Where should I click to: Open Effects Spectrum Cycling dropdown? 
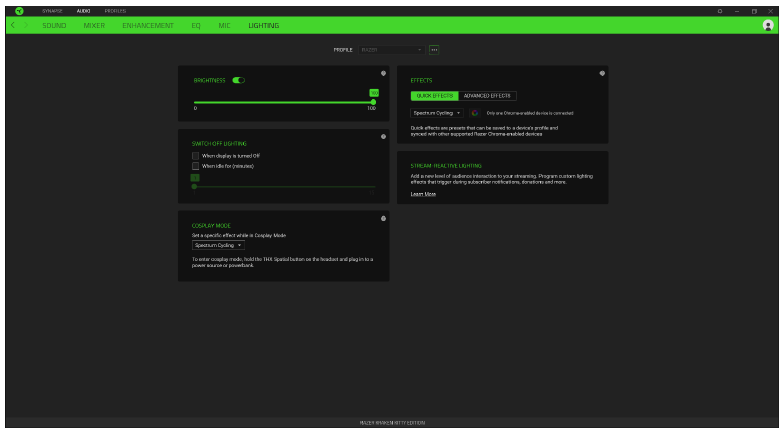point(436,113)
